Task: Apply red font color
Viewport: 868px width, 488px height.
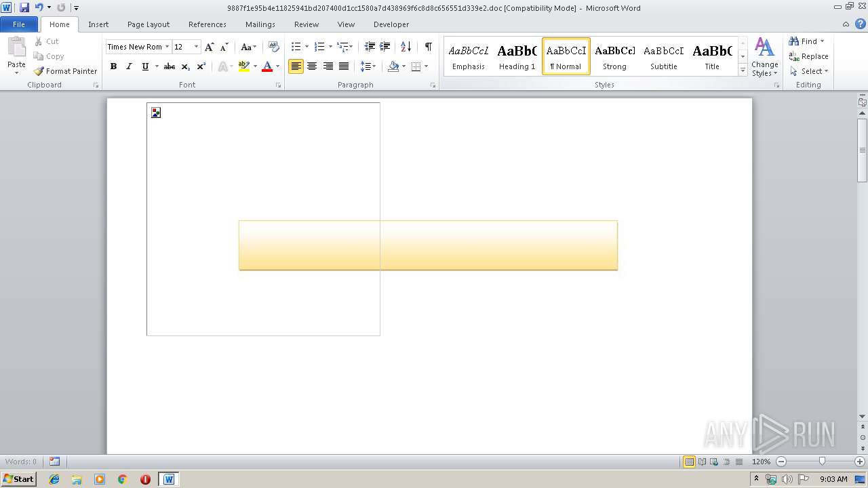Action: 267,66
